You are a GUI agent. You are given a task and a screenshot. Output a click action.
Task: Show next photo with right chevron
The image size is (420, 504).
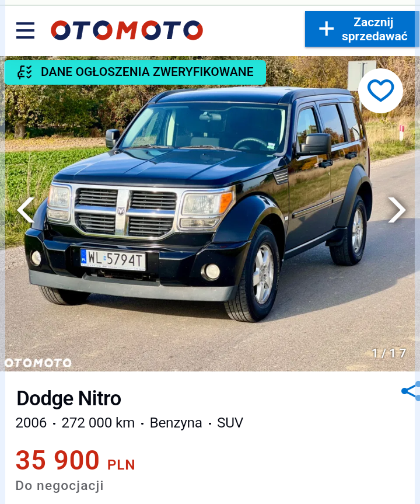tap(397, 210)
